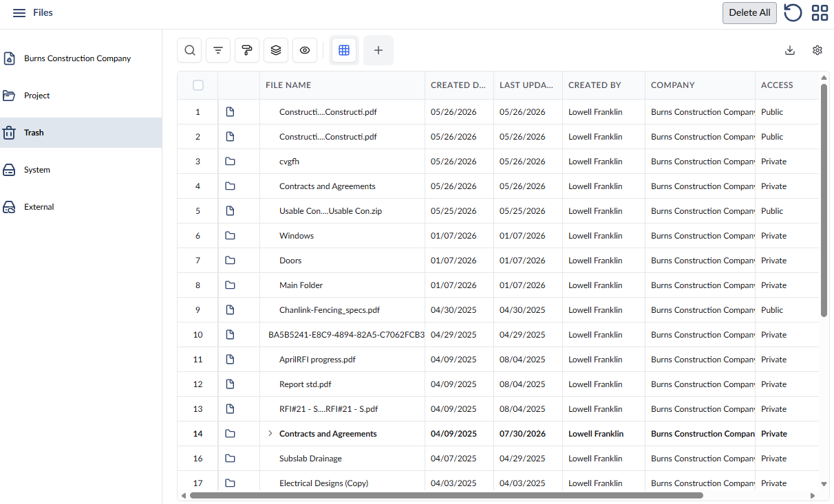
Task: Select the cvgfh folder name
Action: 289,162
